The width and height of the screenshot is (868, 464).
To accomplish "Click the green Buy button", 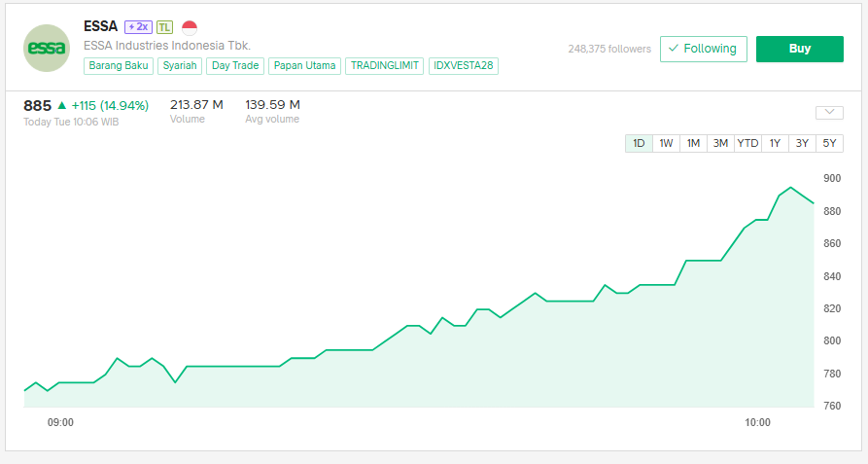I will 799,49.
